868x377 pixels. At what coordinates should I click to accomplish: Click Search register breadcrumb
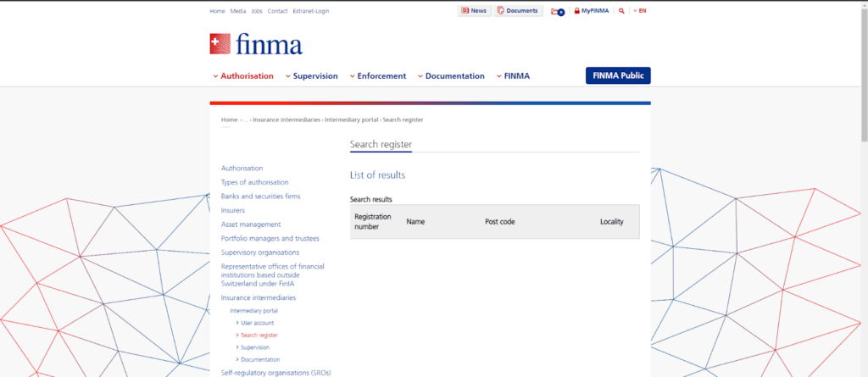(x=403, y=119)
